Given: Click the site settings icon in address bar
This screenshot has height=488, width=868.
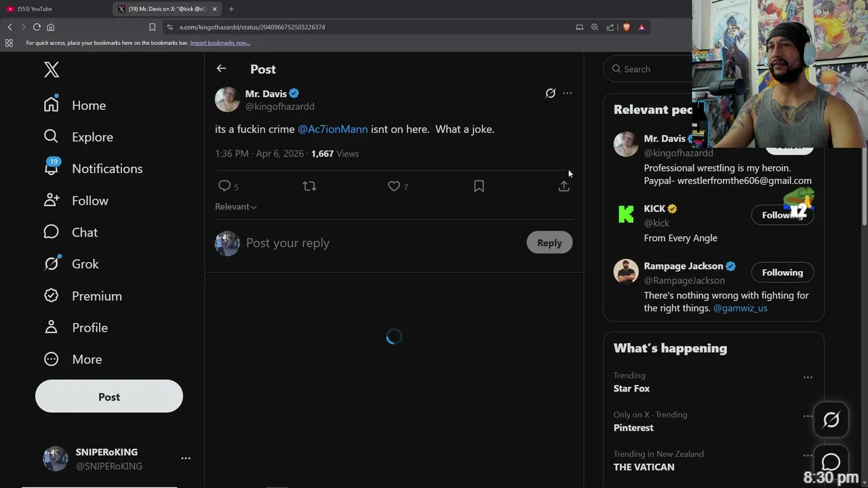Looking at the screenshot, I should coord(169,27).
